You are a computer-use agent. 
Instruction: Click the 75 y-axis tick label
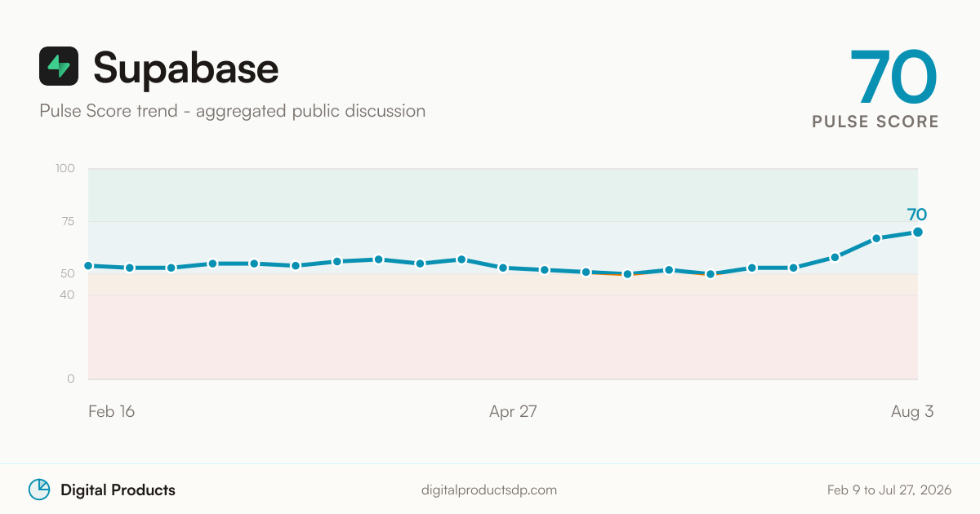[x=67, y=221]
